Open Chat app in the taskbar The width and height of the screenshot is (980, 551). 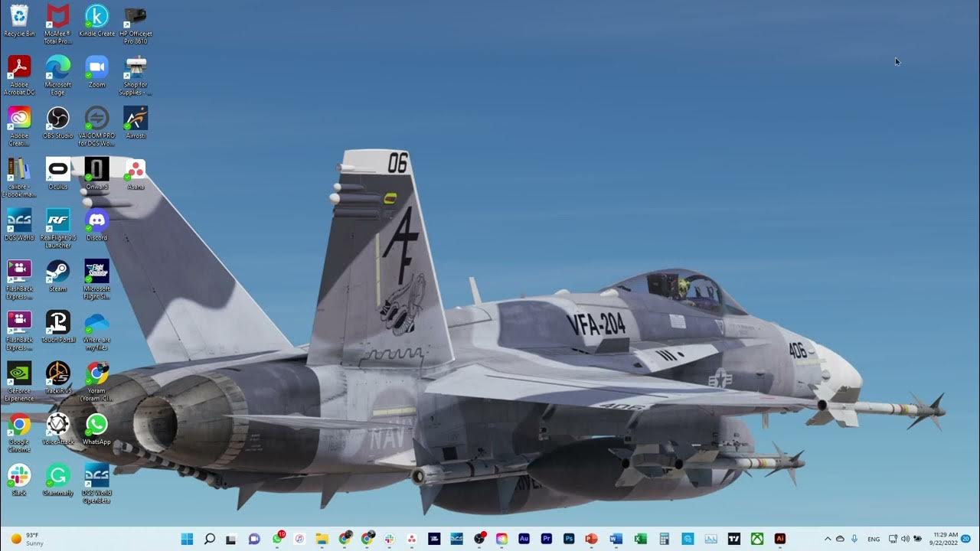coord(254,539)
